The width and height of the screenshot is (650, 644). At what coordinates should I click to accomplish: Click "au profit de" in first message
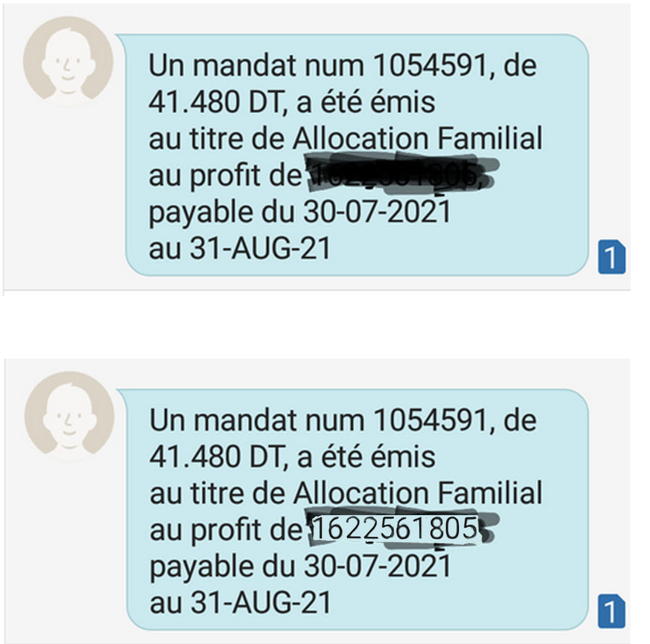225,175
